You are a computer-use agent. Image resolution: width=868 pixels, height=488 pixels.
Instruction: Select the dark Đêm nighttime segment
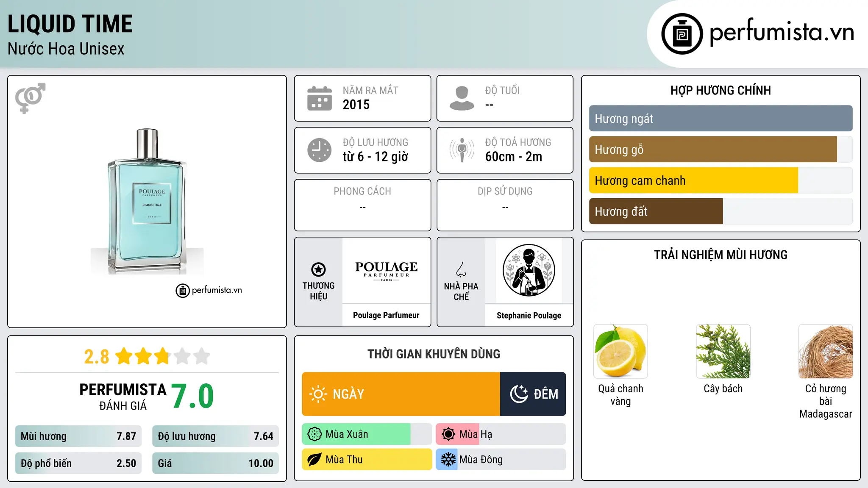pos(533,394)
